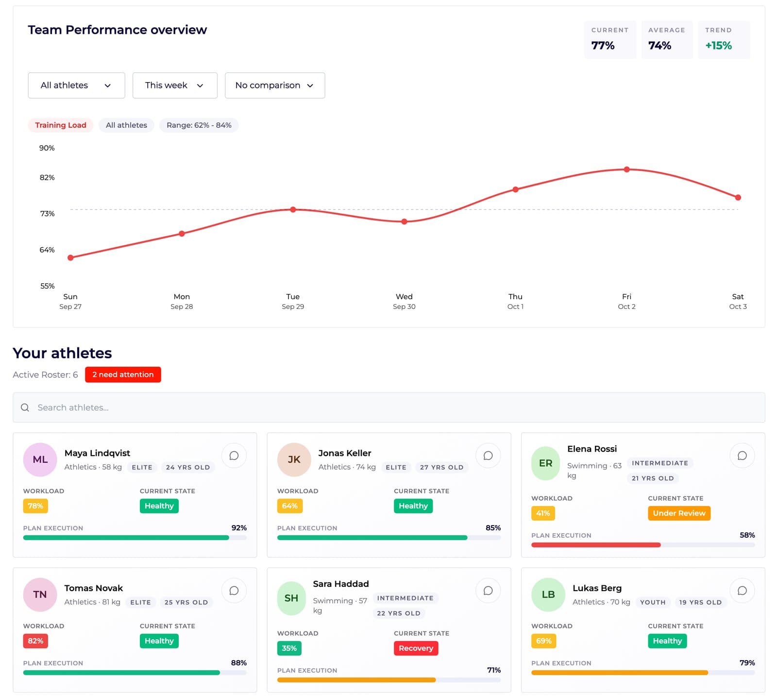Open the This week period dropdown

[x=175, y=85]
